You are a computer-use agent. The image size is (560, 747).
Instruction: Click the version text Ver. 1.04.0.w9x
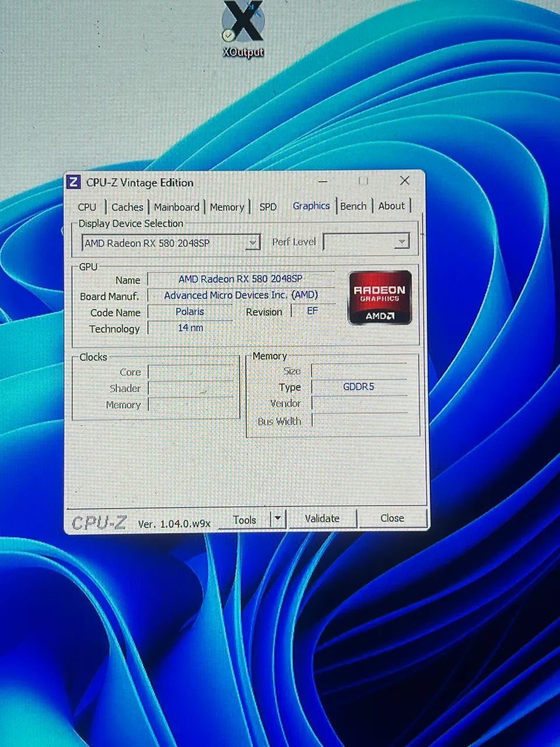pos(174,524)
